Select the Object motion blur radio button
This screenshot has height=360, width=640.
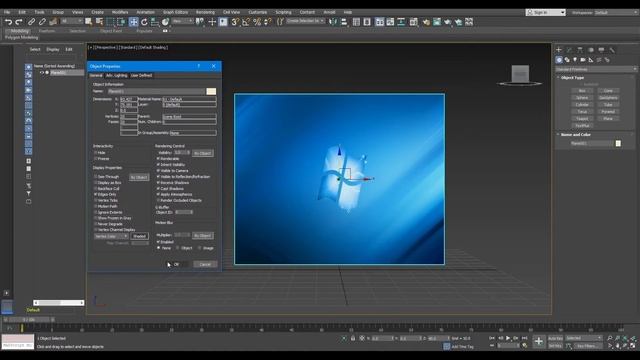click(x=178, y=248)
